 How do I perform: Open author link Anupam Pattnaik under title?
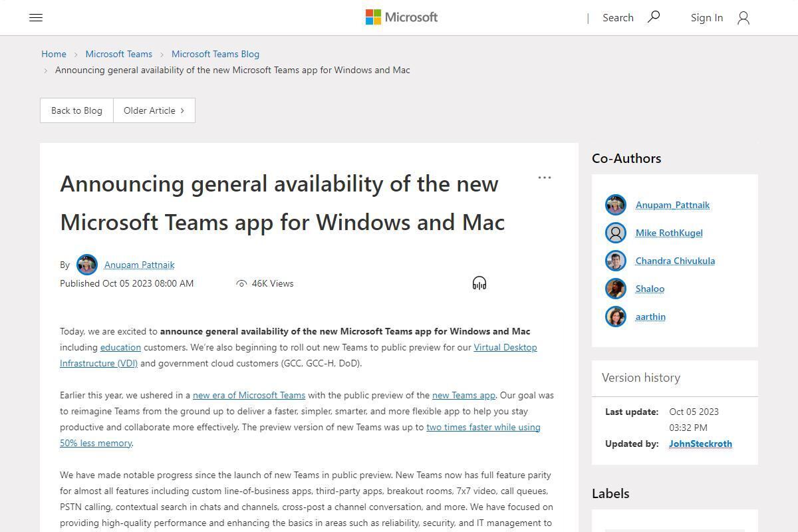(x=140, y=265)
